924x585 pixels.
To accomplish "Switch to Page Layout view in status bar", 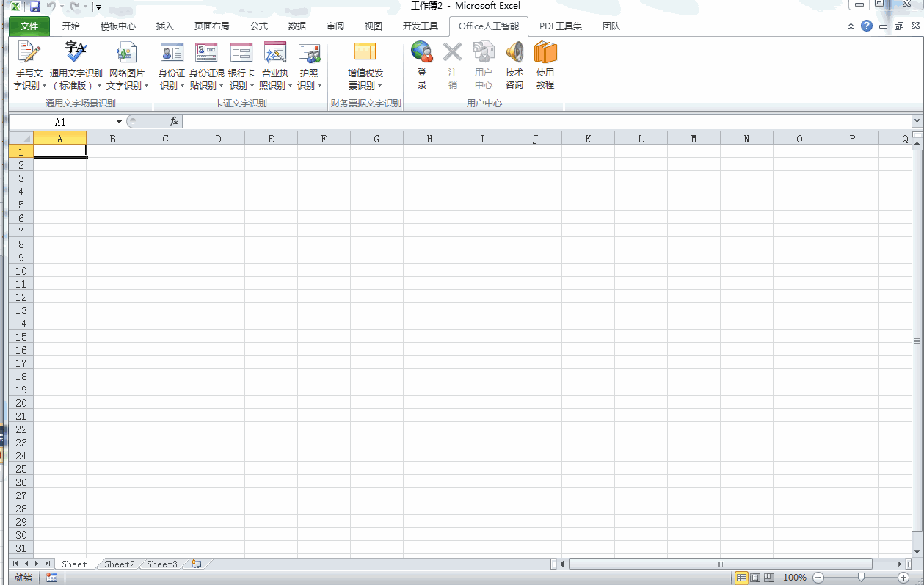I will tap(755, 578).
